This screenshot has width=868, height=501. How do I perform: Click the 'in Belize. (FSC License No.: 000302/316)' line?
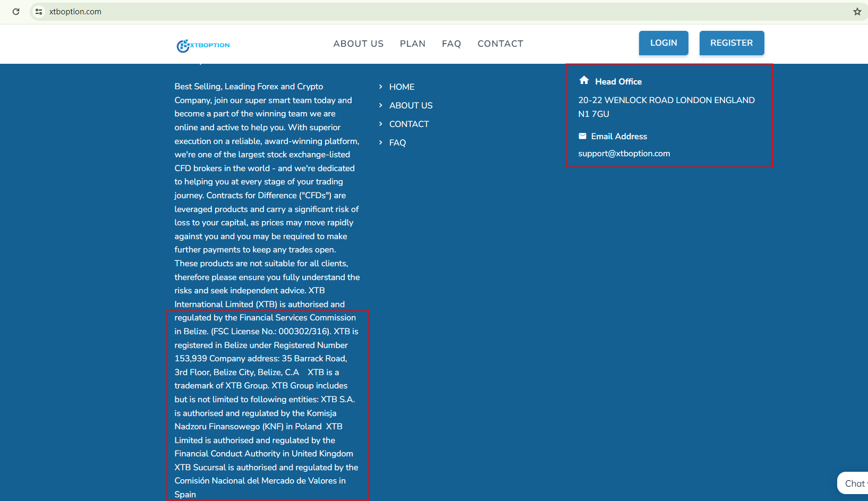pyautogui.click(x=253, y=332)
